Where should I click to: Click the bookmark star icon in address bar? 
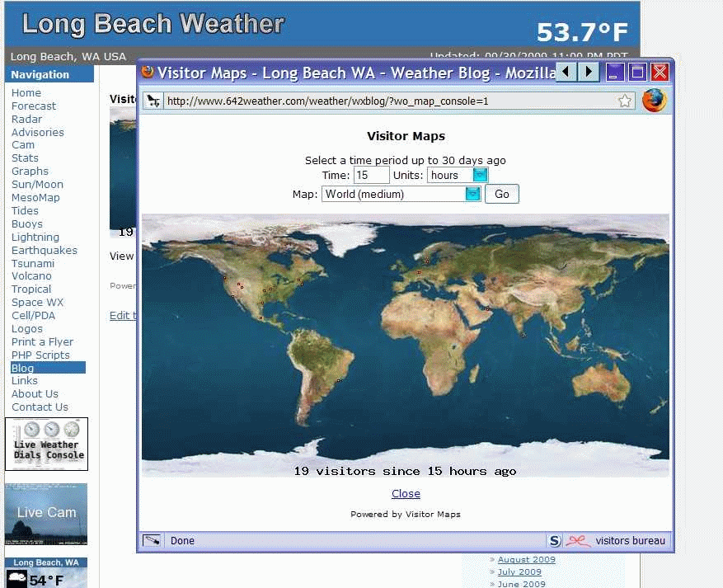pyautogui.click(x=625, y=101)
